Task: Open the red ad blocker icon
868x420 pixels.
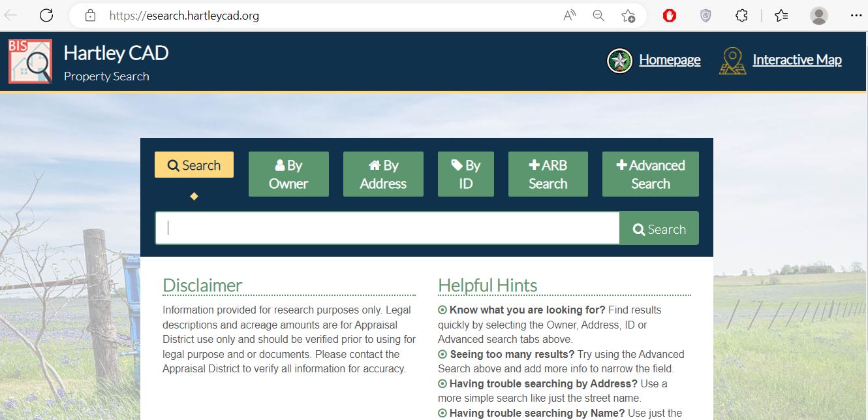Action: tap(670, 14)
